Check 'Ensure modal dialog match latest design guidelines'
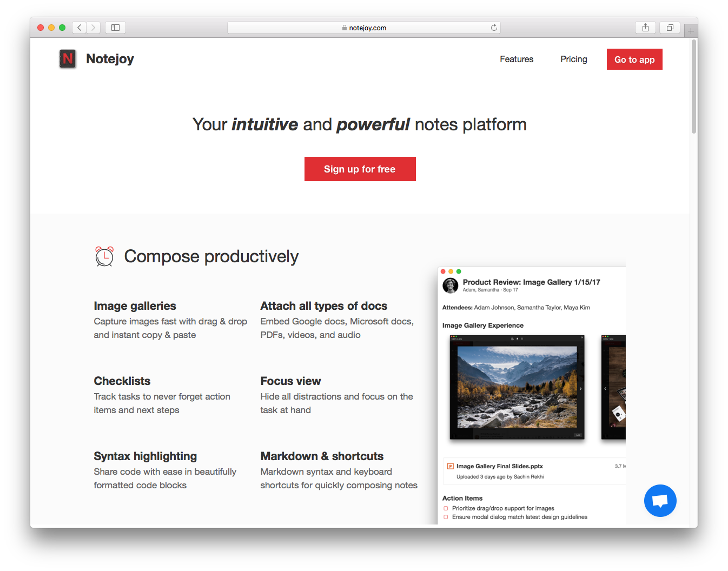This screenshot has width=728, height=571. click(446, 517)
